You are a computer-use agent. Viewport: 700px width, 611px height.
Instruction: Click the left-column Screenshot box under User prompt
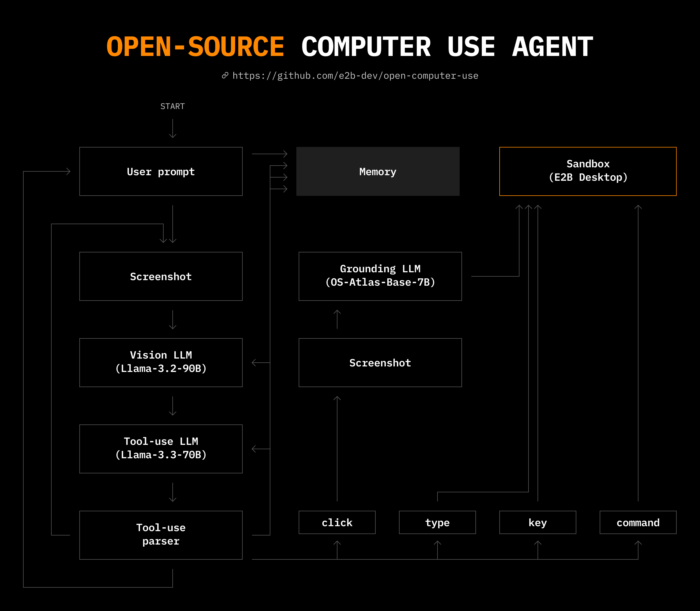(x=161, y=276)
